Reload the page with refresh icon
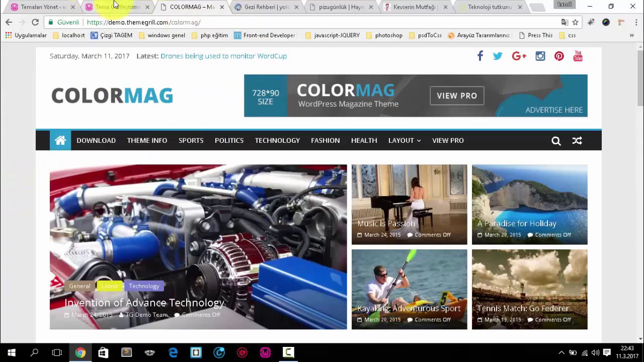Viewport: 644px width, 362px height. coord(35,22)
